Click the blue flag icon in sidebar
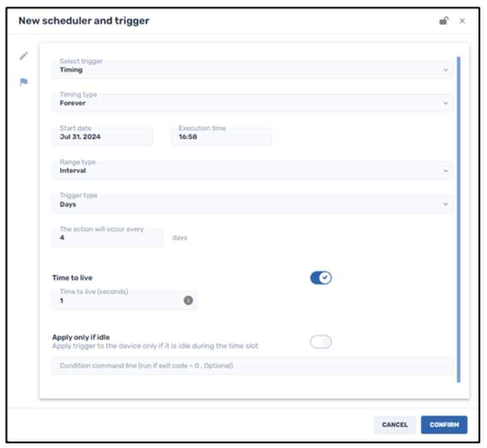The width and height of the screenshot is (487, 448). [x=24, y=83]
